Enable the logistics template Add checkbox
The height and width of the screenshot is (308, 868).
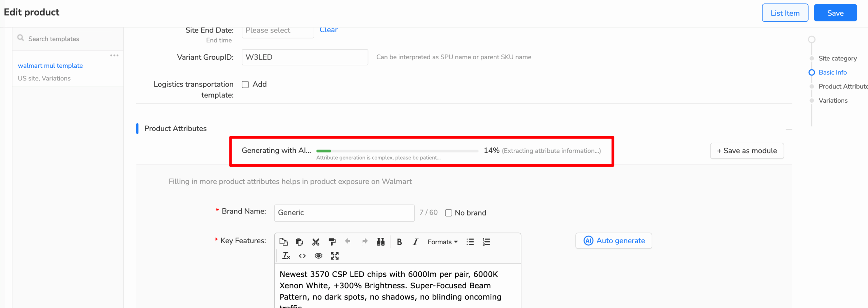pyautogui.click(x=245, y=84)
